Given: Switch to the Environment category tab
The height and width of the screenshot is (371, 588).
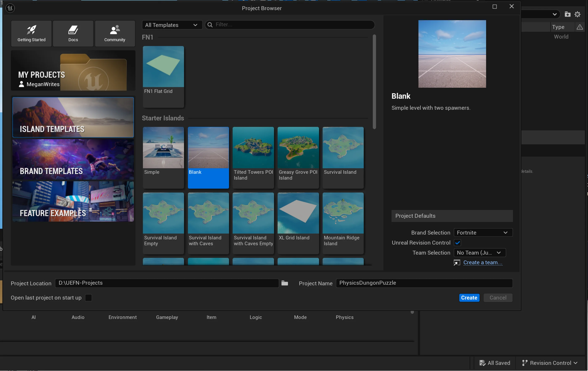Looking at the screenshot, I should tap(123, 317).
